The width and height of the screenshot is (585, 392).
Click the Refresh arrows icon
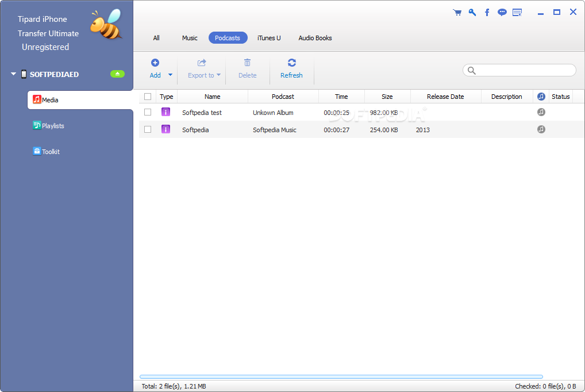tap(292, 63)
